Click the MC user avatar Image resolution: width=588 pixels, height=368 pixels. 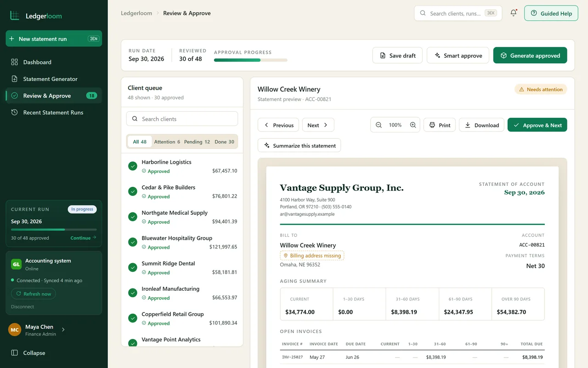point(15,330)
